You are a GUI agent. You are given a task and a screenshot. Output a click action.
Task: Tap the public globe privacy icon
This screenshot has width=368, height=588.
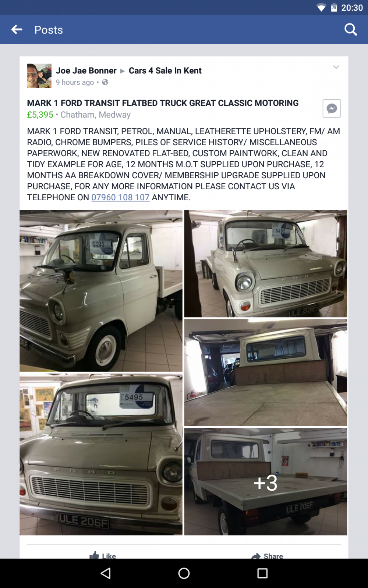[105, 82]
